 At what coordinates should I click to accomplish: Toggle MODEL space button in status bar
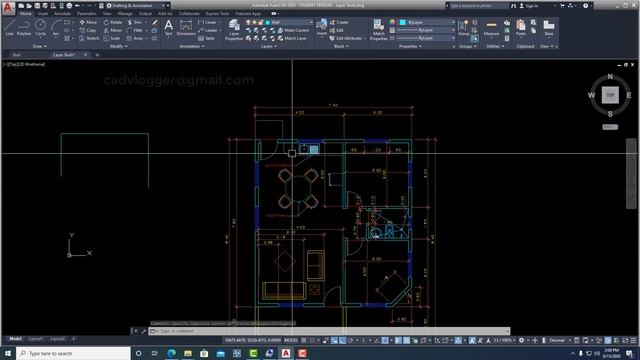[x=291, y=340]
